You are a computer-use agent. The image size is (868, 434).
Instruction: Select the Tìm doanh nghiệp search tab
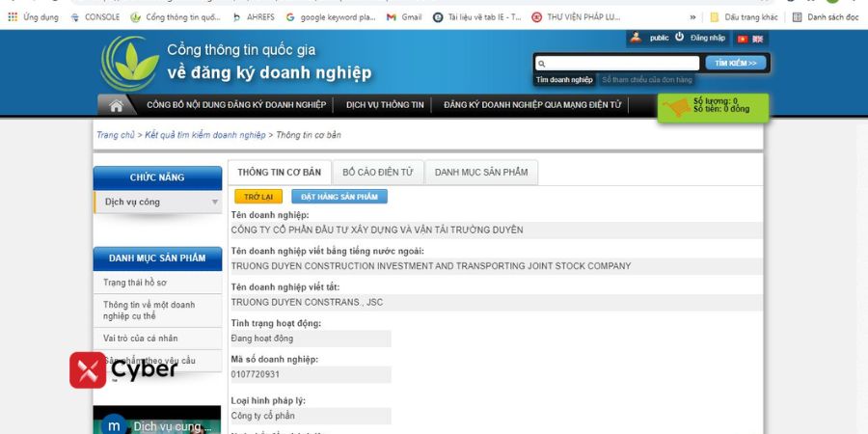[x=564, y=80]
